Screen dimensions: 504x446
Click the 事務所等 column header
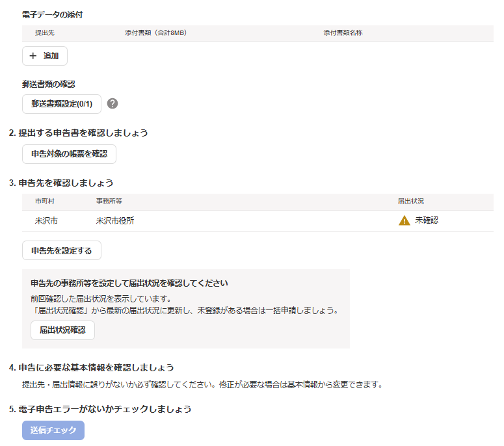pyautogui.click(x=109, y=201)
